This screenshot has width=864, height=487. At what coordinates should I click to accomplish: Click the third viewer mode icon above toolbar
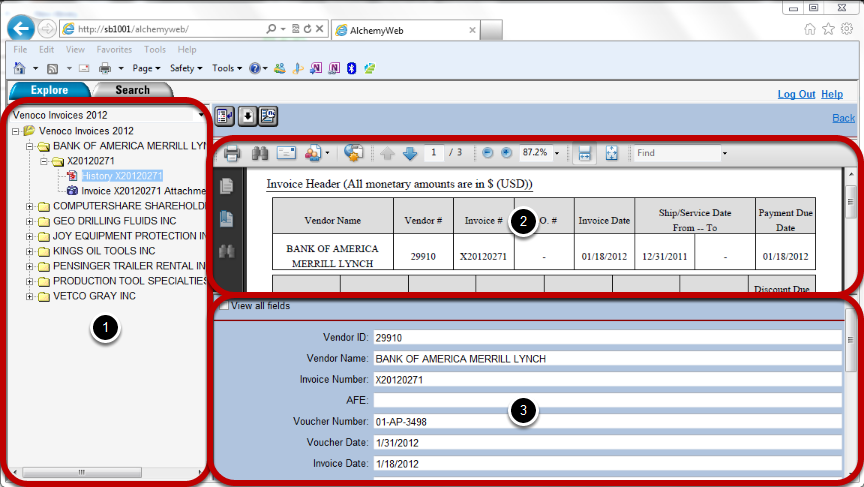click(268, 116)
